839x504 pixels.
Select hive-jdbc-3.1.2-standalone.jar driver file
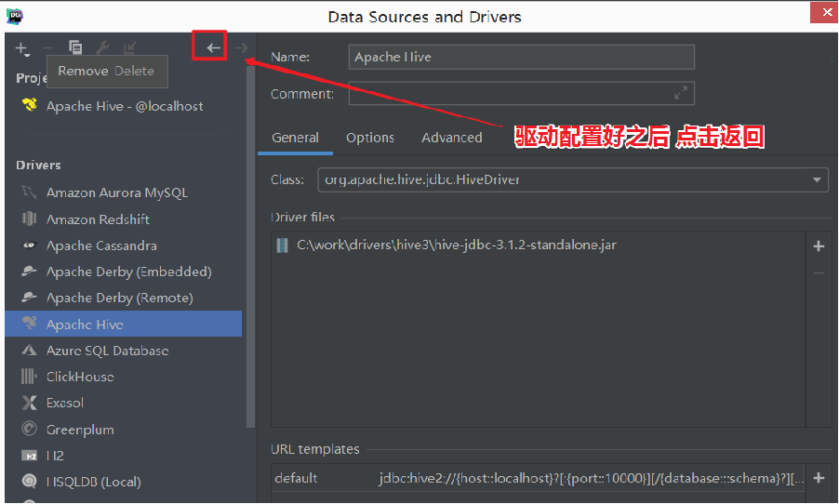(456, 245)
